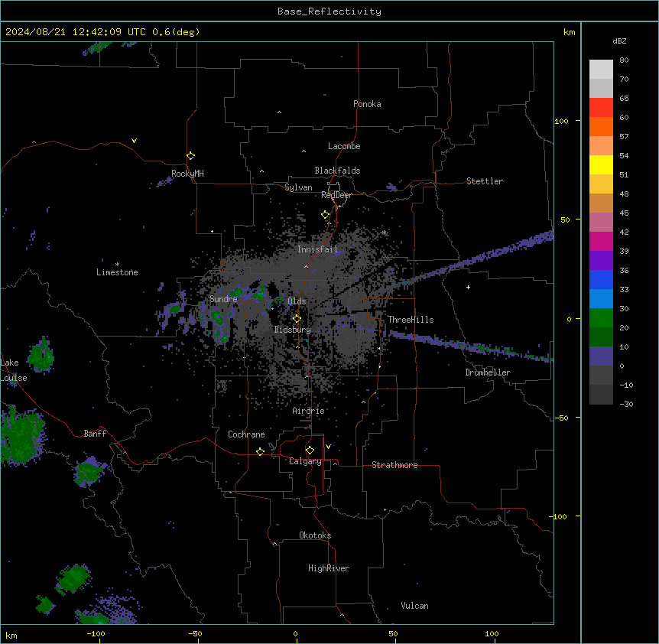Screen dimensions: 659x644
Task: Click the Strathmore town label
Action: click(394, 465)
